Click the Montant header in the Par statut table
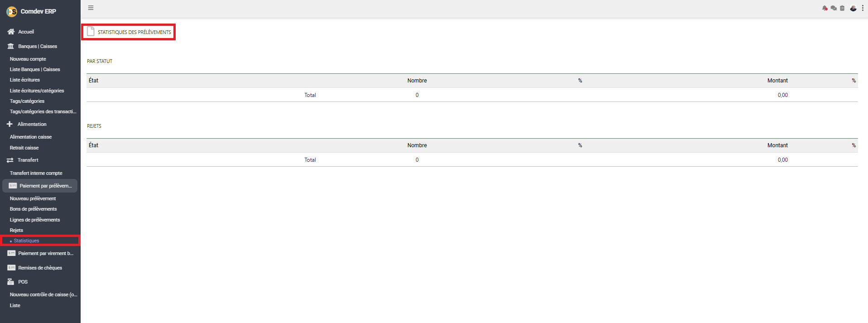 (777, 81)
